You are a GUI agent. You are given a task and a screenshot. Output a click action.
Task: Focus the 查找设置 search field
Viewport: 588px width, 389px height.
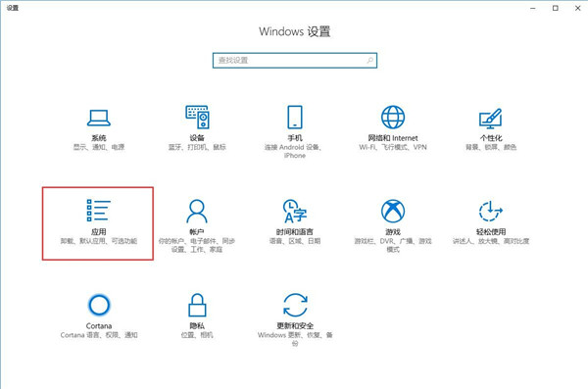[295, 61]
